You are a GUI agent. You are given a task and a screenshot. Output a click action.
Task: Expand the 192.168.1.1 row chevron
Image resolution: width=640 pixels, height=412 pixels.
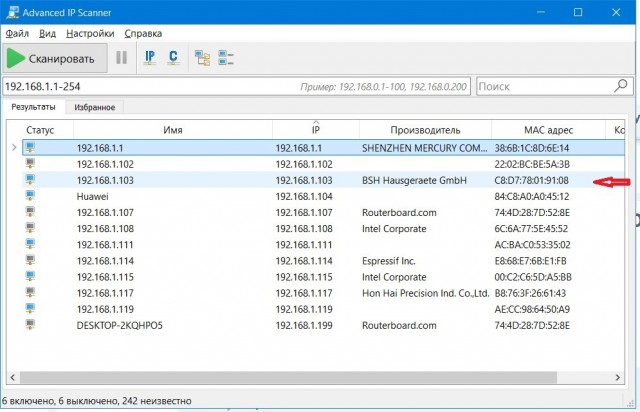pyautogui.click(x=14, y=147)
